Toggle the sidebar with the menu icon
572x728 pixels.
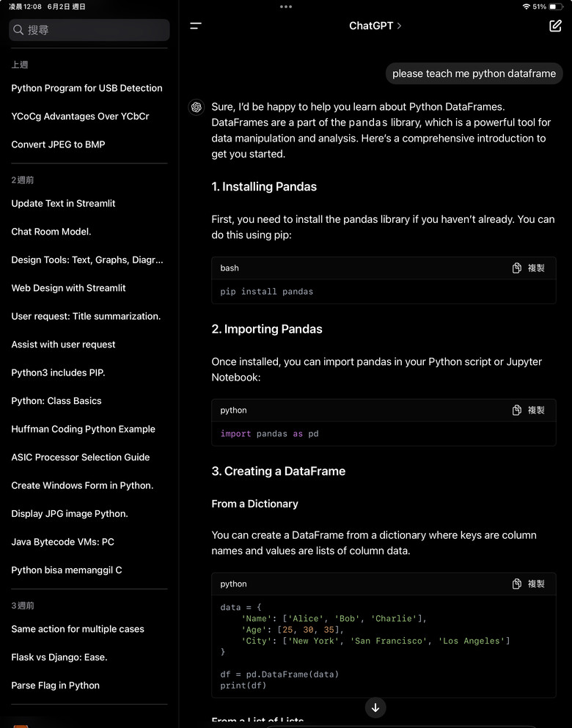tap(196, 26)
